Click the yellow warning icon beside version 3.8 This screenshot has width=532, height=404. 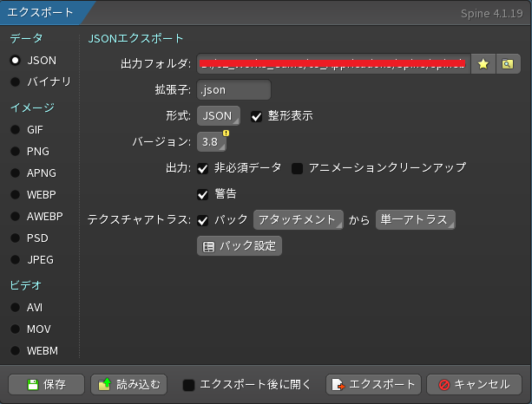pos(226,134)
